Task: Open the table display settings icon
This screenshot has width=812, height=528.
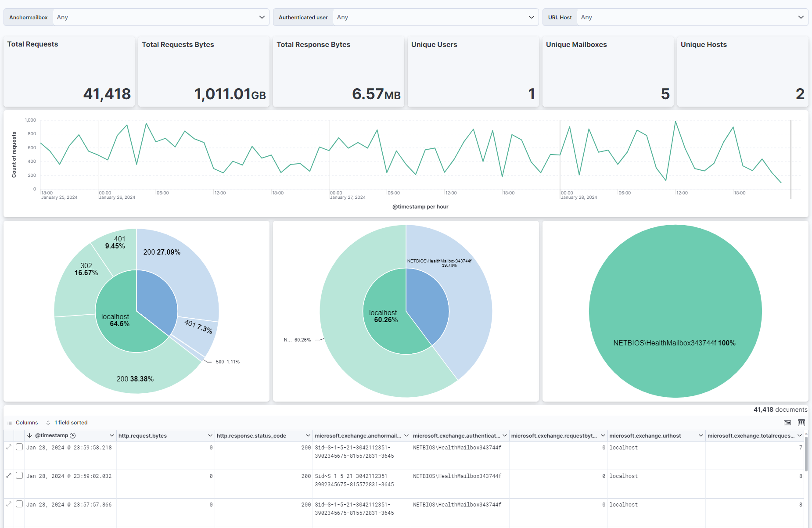Action: pos(802,423)
